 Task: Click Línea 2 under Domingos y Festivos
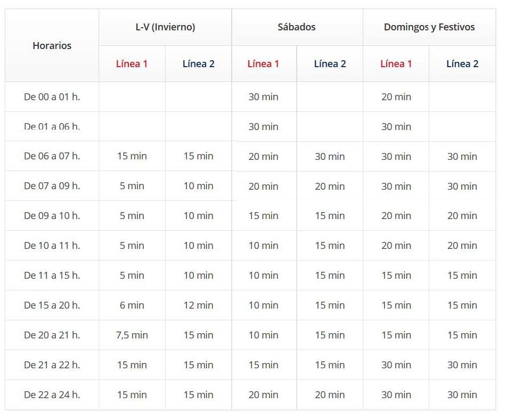pyautogui.click(x=462, y=64)
